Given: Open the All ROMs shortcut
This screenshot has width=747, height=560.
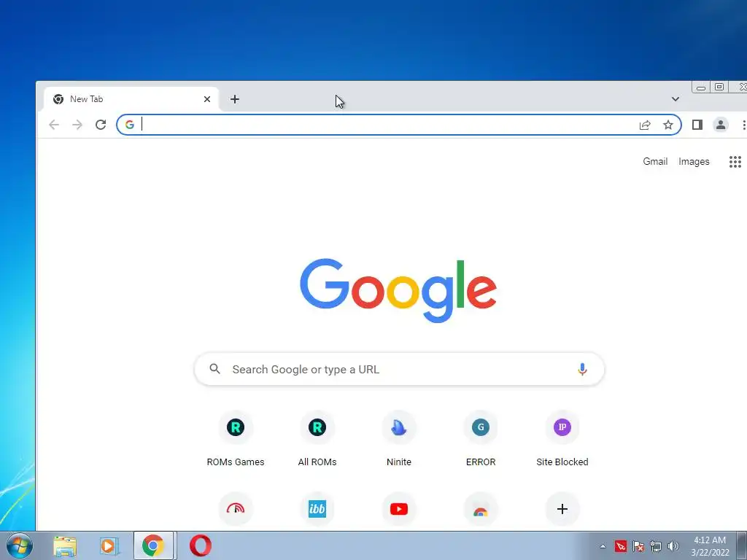Looking at the screenshot, I should pyautogui.click(x=317, y=439).
